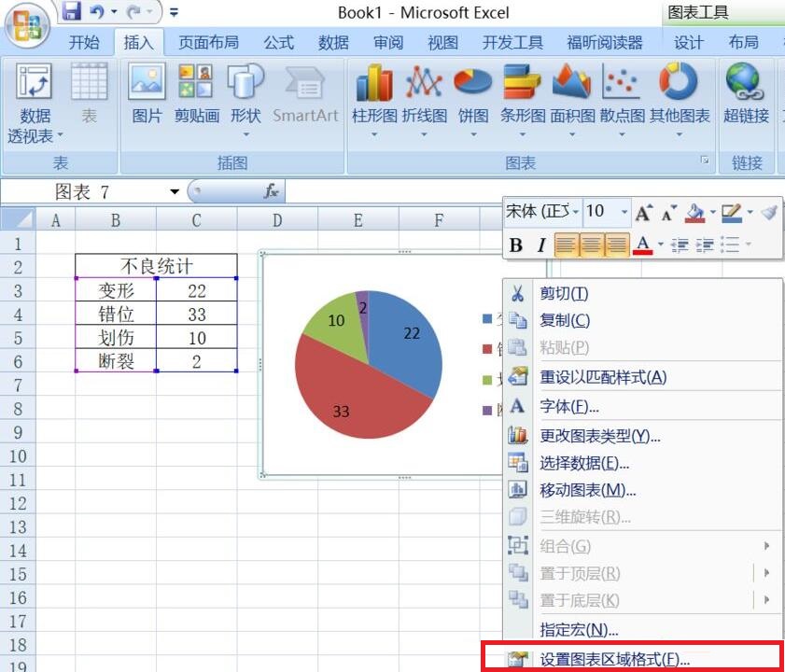Select the 不良统计 header cell
This screenshot has height=672, width=785.
[156, 266]
